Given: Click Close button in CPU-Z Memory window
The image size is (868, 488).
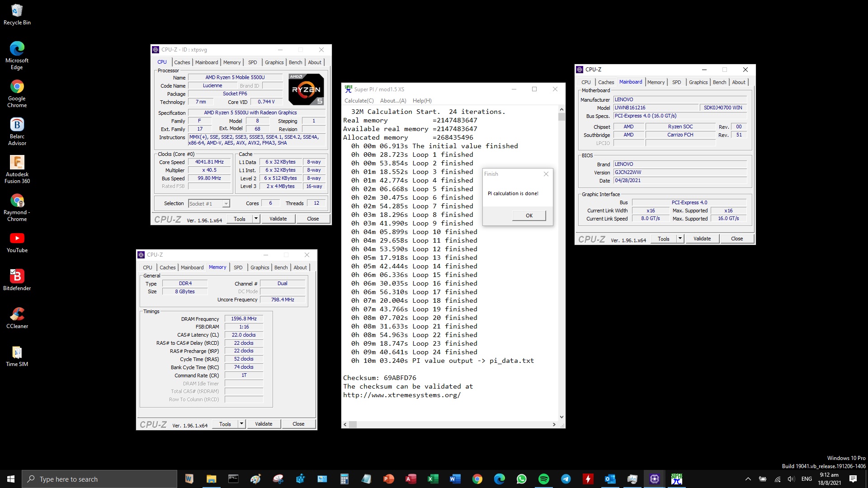Looking at the screenshot, I should click(x=298, y=424).
